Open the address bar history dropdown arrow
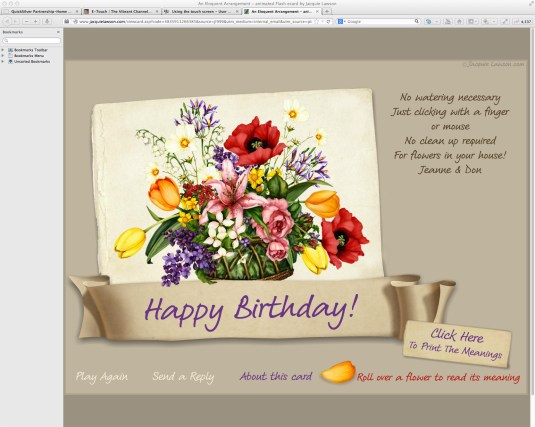535x427 pixels. point(322,21)
